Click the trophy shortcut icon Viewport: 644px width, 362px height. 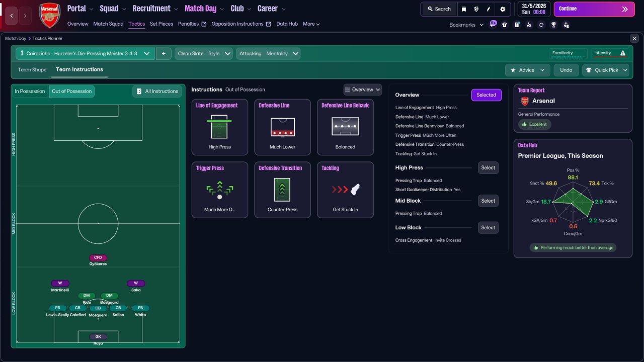coord(553,25)
